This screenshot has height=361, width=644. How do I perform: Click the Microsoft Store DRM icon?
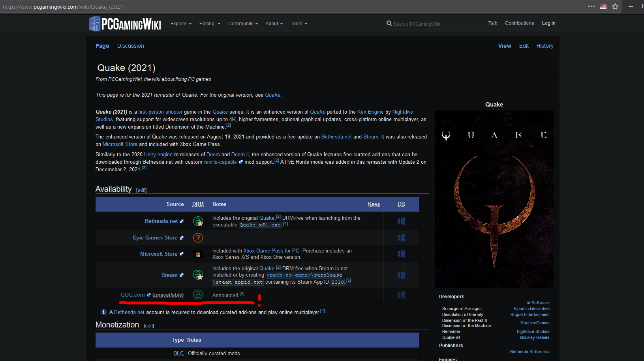[198, 254]
